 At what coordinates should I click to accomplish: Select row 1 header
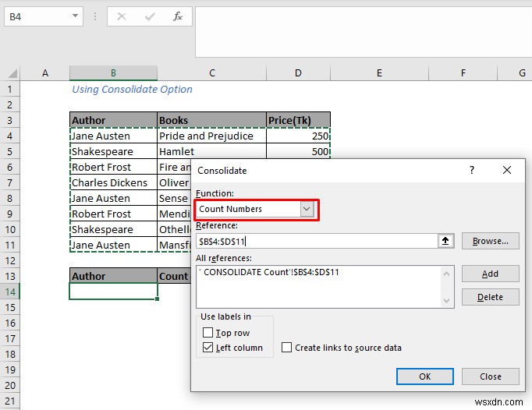tap(9, 89)
